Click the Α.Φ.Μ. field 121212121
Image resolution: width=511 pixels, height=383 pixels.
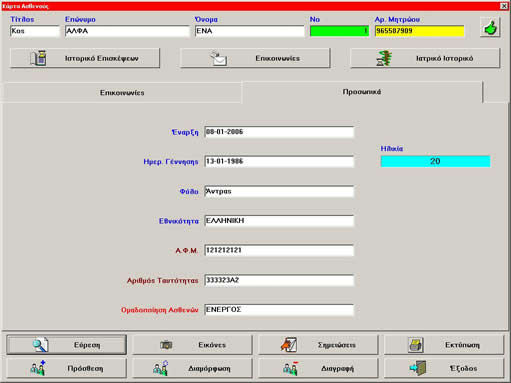[279, 250]
